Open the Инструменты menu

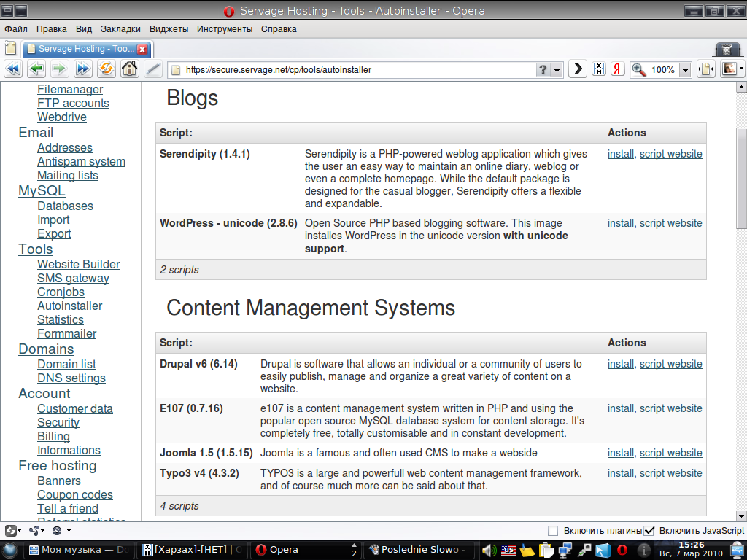pos(225,29)
